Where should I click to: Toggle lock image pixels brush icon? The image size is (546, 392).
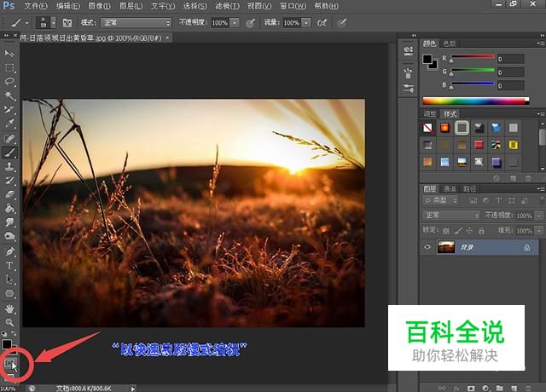pyautogui.click(x=458, y=231)
